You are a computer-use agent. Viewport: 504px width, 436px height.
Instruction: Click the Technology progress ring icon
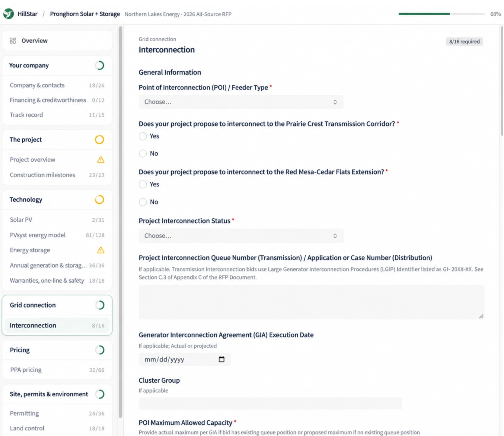tap(99, 199)
